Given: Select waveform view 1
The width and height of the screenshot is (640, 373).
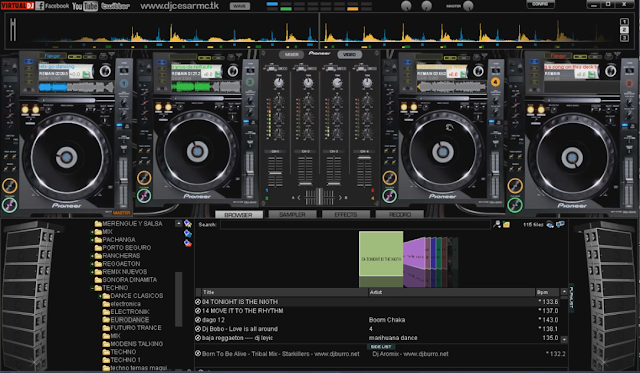Looking at the screenshot, I should [624, 22].
